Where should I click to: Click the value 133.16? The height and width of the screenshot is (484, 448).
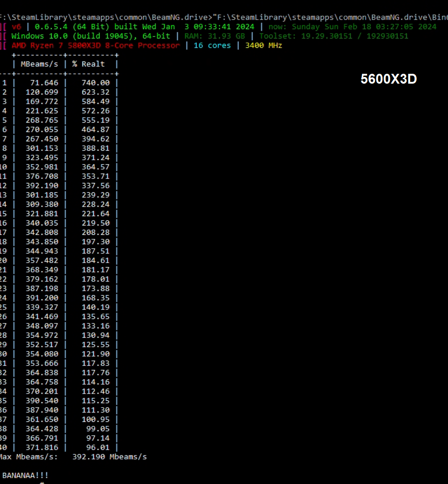(96, 326)
